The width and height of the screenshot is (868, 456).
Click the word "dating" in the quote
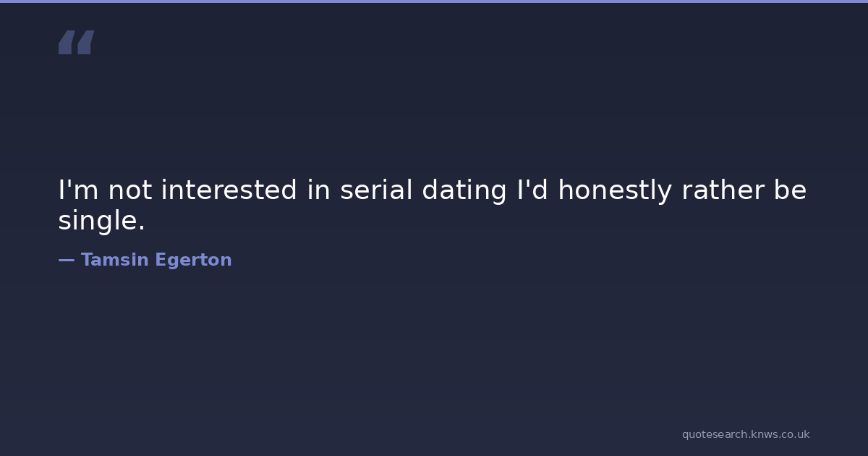[464, 192]
